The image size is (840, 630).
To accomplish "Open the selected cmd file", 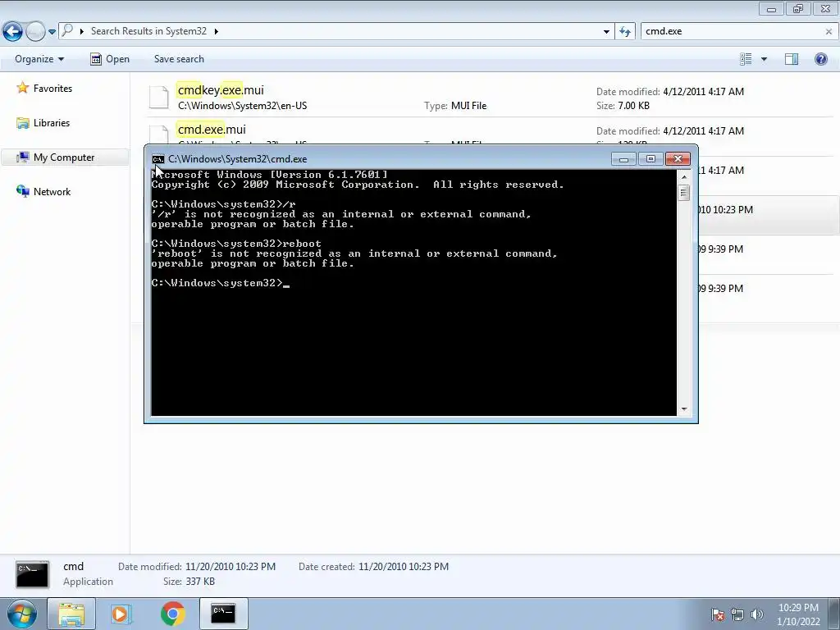I will [x=110, y=59].
